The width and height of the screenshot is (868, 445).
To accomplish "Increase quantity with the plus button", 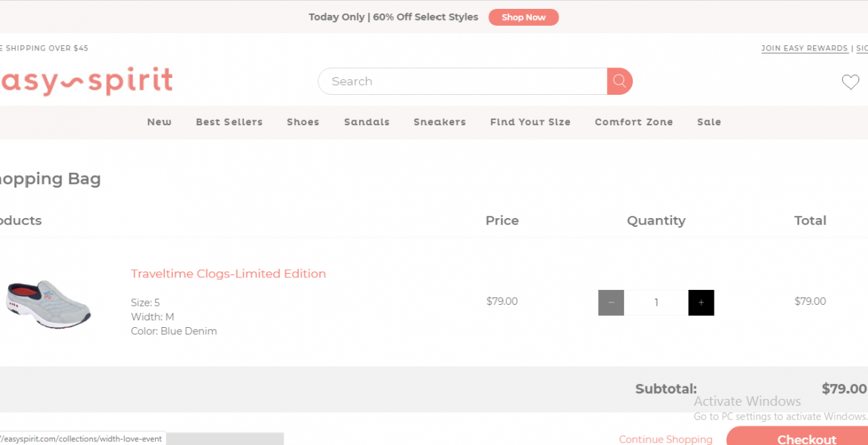I will coord(701,303).
